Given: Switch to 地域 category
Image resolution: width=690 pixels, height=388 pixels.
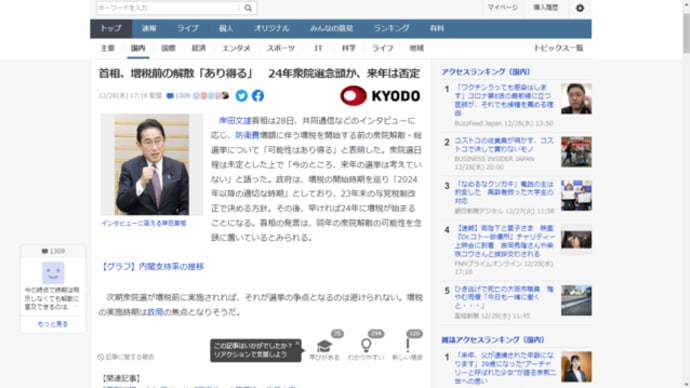Looking at the screenshot, I should [416, 48].
